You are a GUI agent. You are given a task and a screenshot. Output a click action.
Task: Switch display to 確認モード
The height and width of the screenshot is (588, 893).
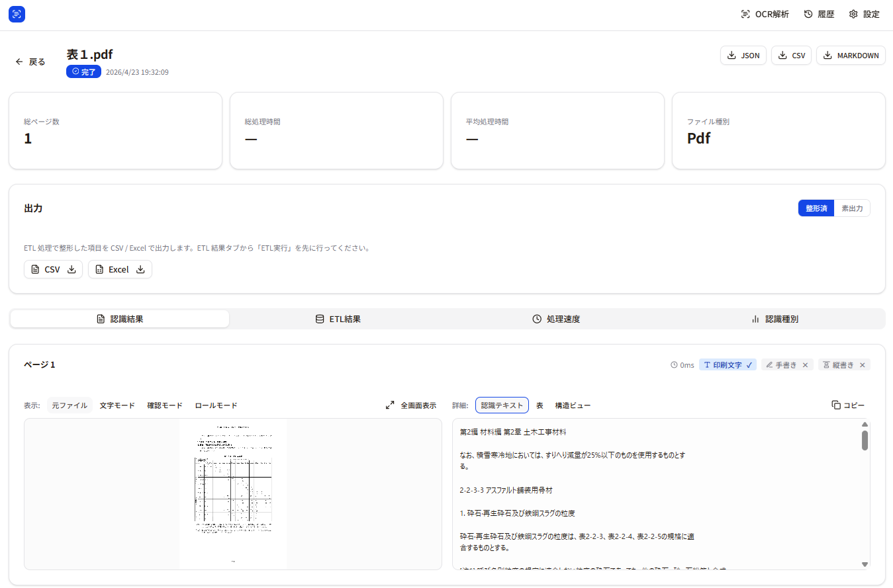click(165, 405)
